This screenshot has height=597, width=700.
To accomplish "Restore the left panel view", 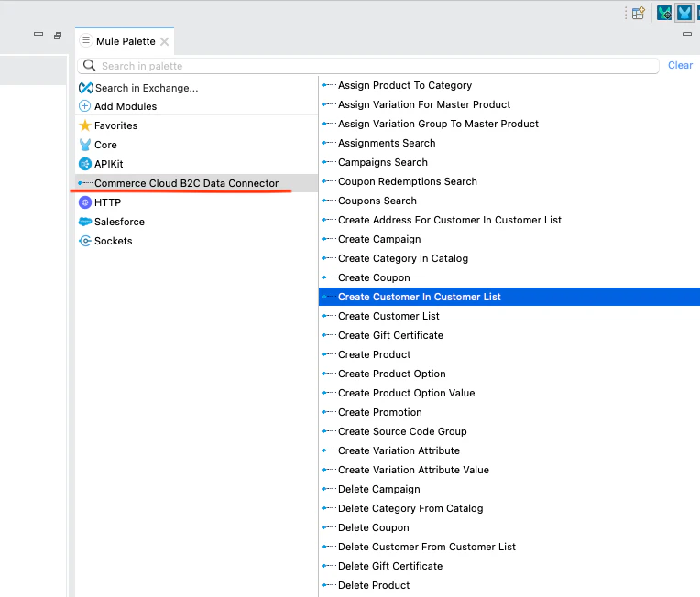I will tap(58, 36).
